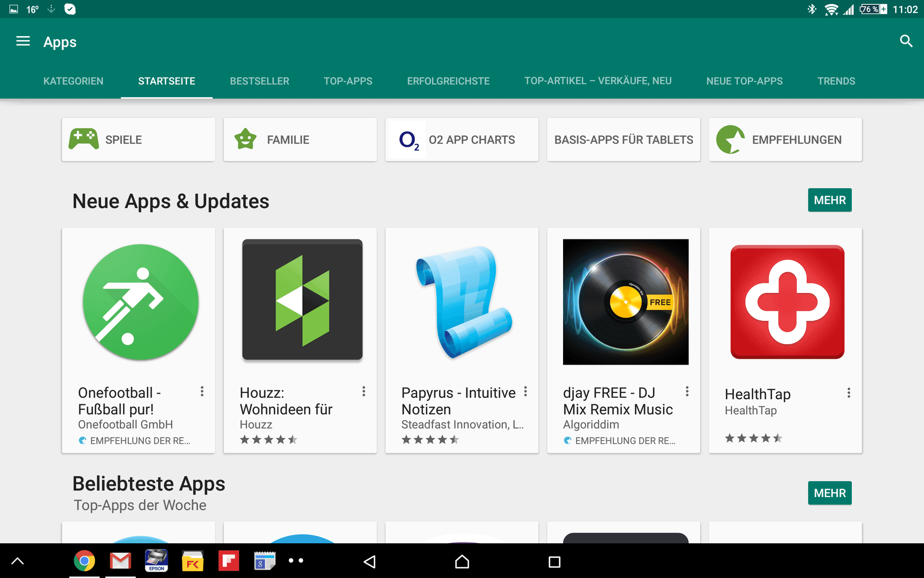Open the hamburger navigation menu

23,41
